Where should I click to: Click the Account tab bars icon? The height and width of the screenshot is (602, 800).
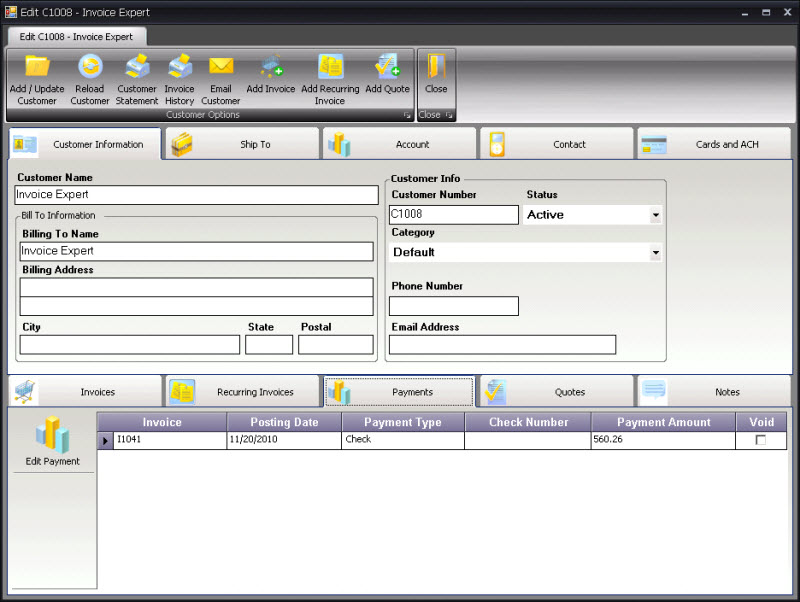click(339, 144)
